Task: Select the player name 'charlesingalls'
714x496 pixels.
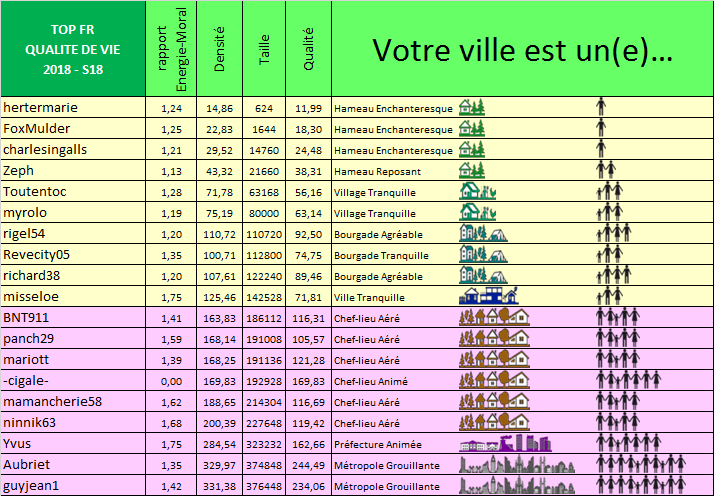Action: click(45, 149)
